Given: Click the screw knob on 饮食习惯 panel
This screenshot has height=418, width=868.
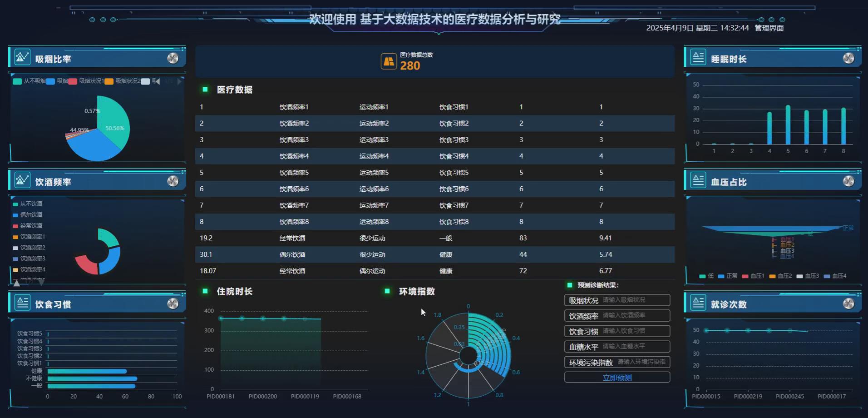Looking at the screenshot, I should (x=173, y=304).
